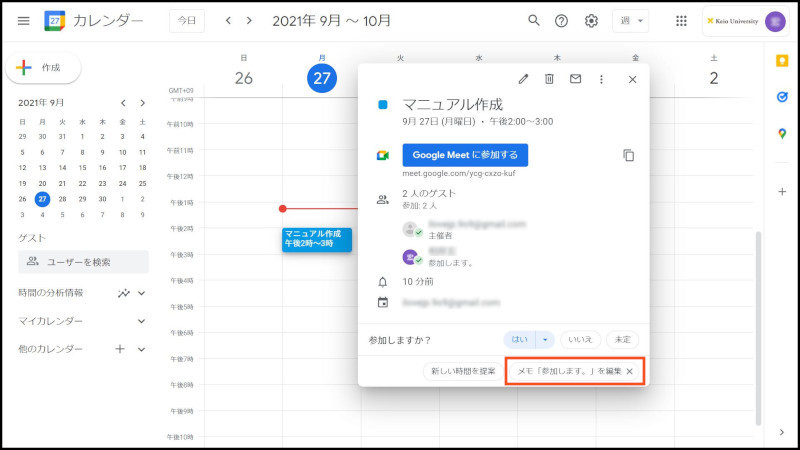Click the blue event color square
This screenshot has height=450, width=800.
coord(382,103)
